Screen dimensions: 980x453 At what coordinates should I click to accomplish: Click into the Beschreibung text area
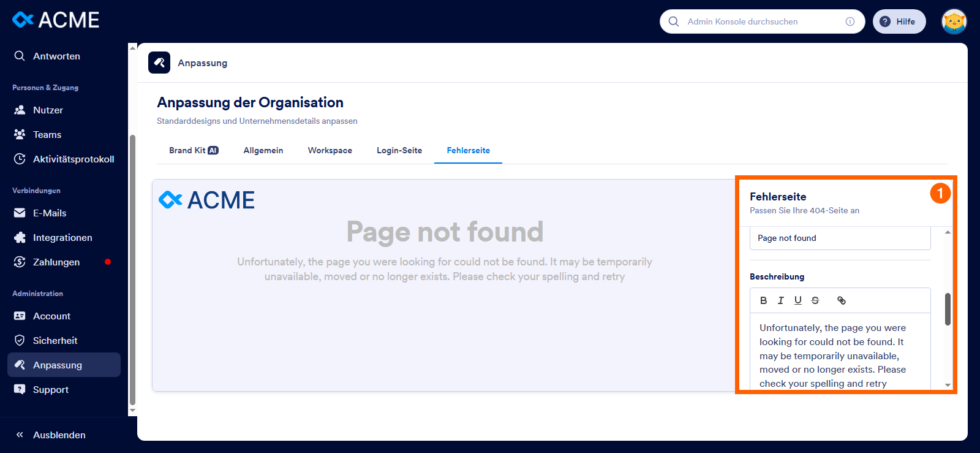click(840, 352)
